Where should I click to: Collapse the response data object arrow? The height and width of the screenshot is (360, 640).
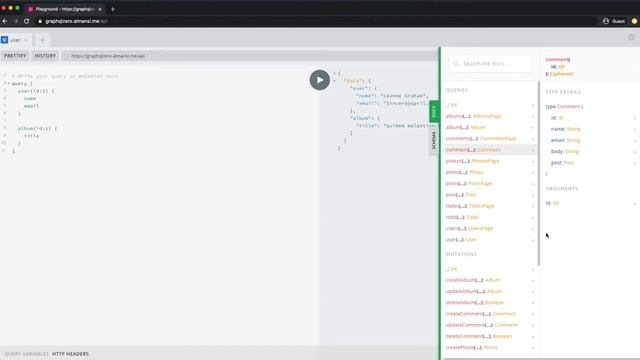[334, 81]
